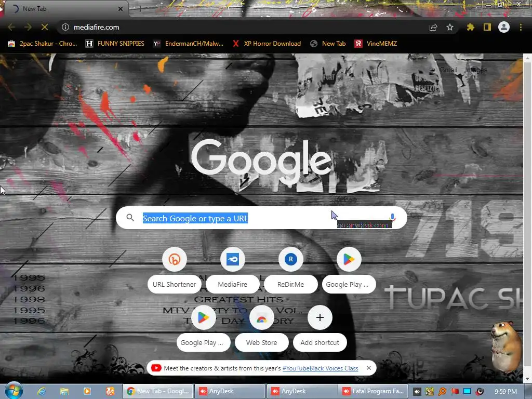Open the URL Shortener shortcut

(x=175, y=270)
